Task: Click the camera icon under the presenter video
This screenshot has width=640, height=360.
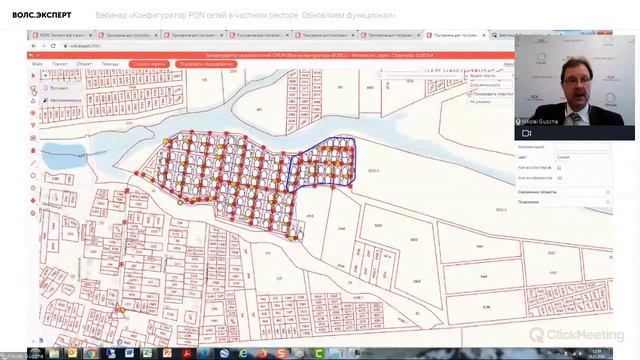Action: (527, 133)
